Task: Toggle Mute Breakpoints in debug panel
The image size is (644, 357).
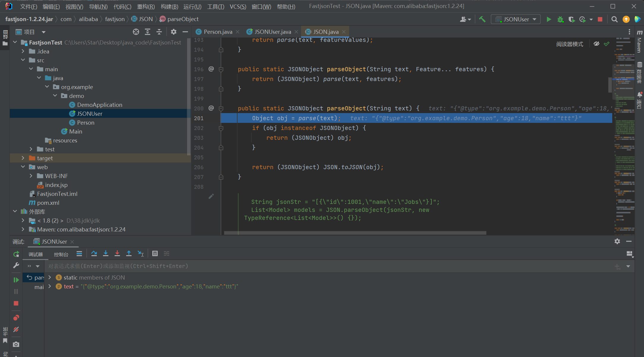Action: [16, 330]
